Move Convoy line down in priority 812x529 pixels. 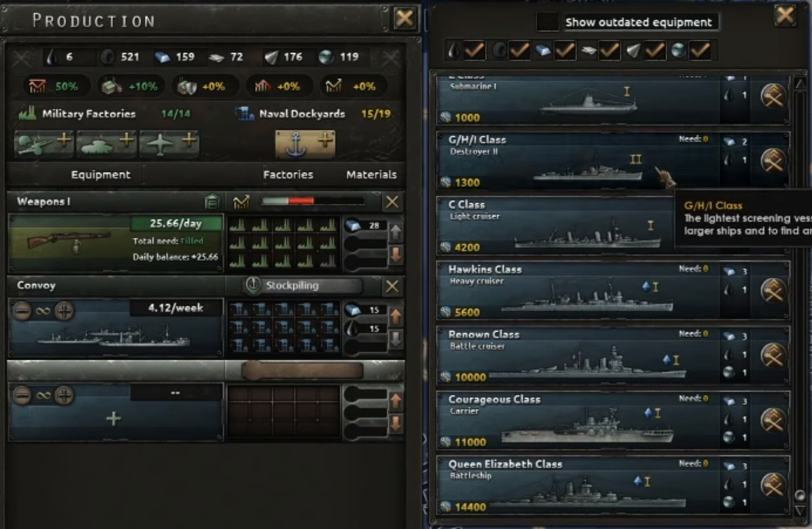coord(395,339)
